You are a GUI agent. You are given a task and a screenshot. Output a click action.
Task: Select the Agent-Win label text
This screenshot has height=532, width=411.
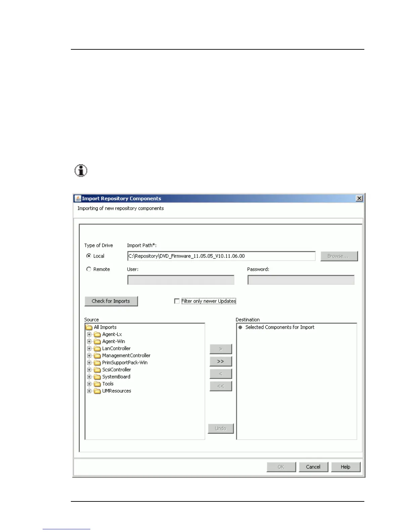(113, 342)
